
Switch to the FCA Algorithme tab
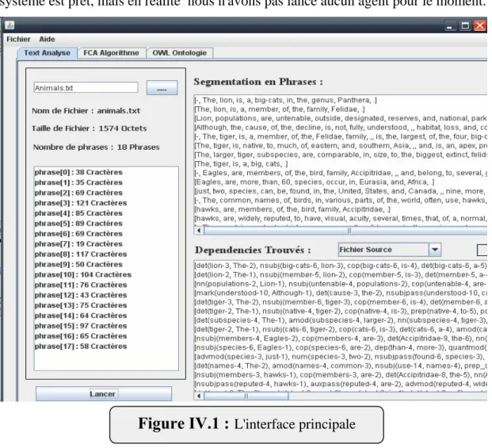coord(111,53)
